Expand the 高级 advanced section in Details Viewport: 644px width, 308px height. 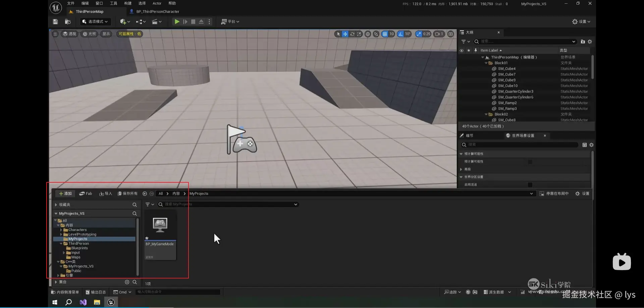(x=461, y=169)
